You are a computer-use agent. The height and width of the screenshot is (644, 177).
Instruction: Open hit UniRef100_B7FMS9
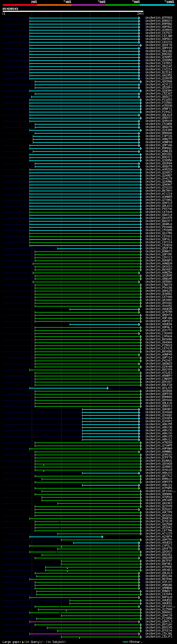[x=159, y=18]
